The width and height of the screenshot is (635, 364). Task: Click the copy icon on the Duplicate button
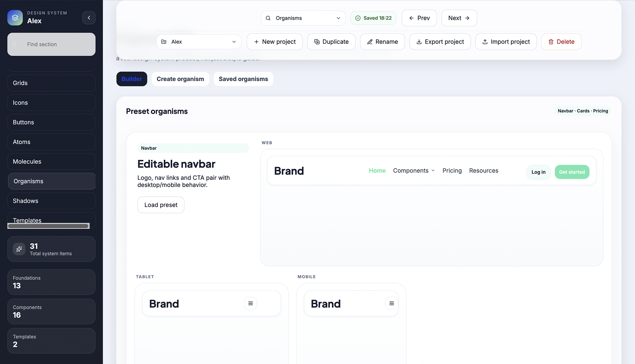pos(317,42)
